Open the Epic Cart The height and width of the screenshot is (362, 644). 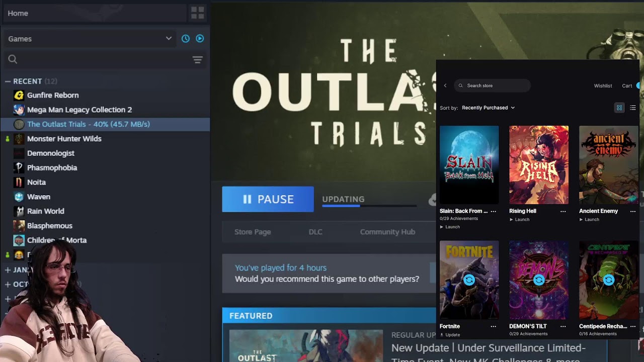coord(627,86)
